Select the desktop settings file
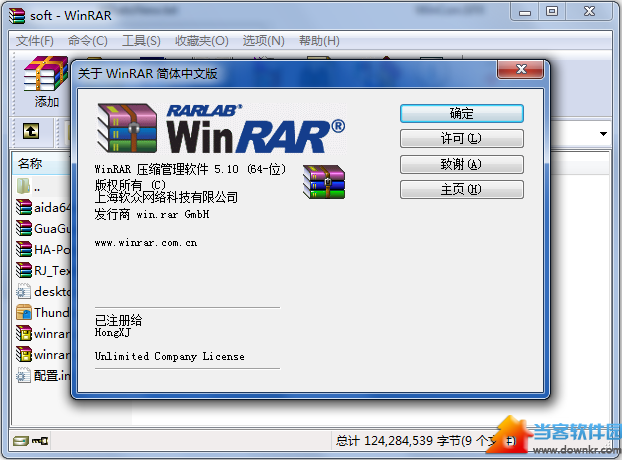 pyautogui.click(x=43, y=291)
